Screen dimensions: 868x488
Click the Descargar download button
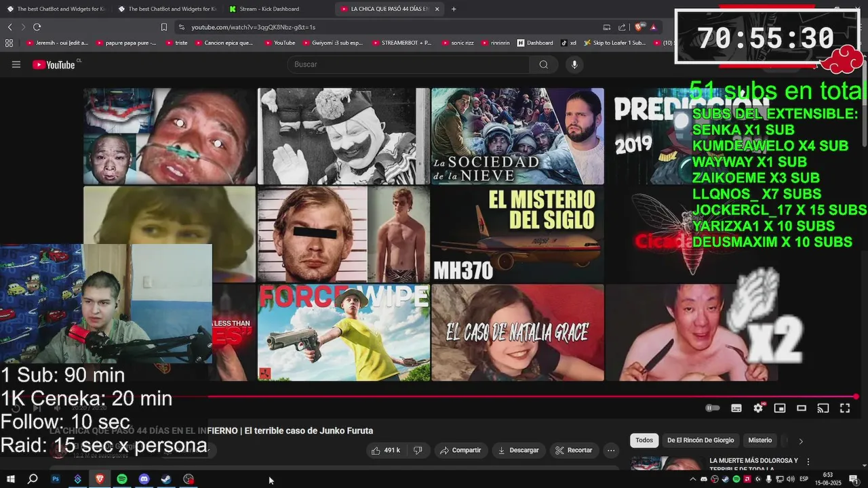click(x=518, y=450)
